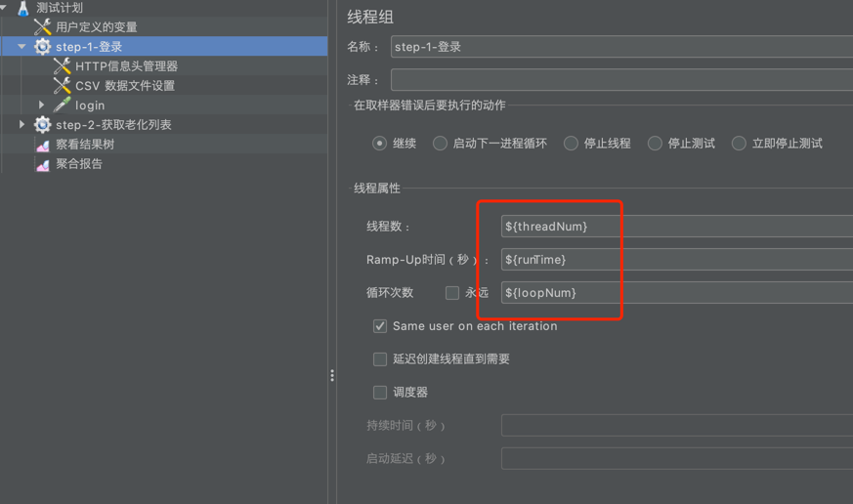Select the 启动下一进程循环 radio button
The width and height of the screenshot is (853, 504).
[x=440, y=144]
